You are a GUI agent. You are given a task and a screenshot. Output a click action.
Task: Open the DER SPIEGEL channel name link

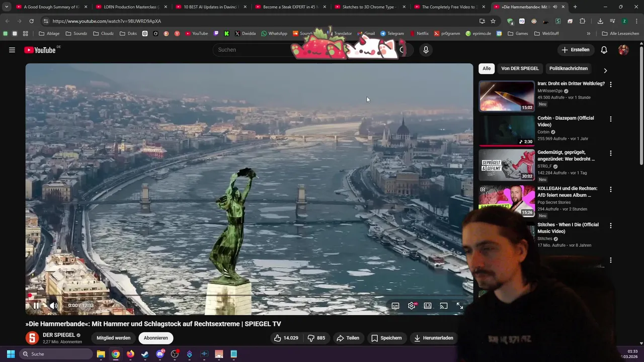(59, 335)
